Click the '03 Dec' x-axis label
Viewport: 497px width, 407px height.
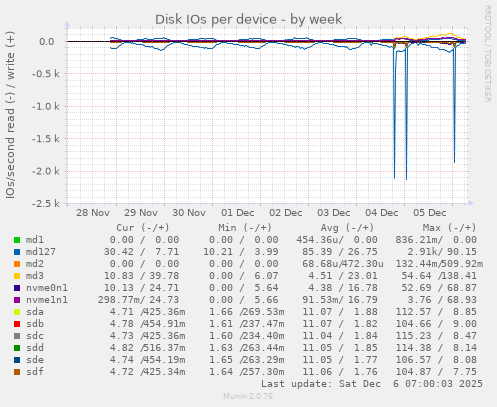point(334,213)
